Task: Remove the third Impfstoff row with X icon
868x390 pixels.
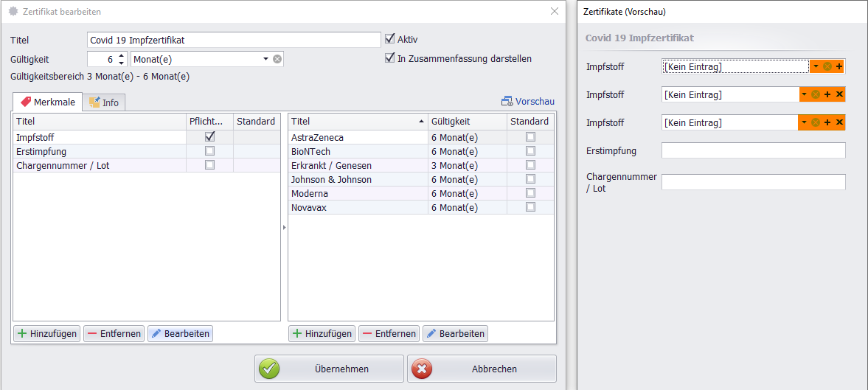Action: 839,122
